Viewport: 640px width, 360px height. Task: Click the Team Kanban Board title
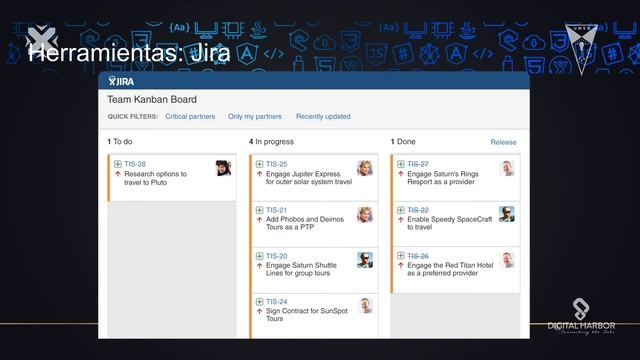point(152,100)
